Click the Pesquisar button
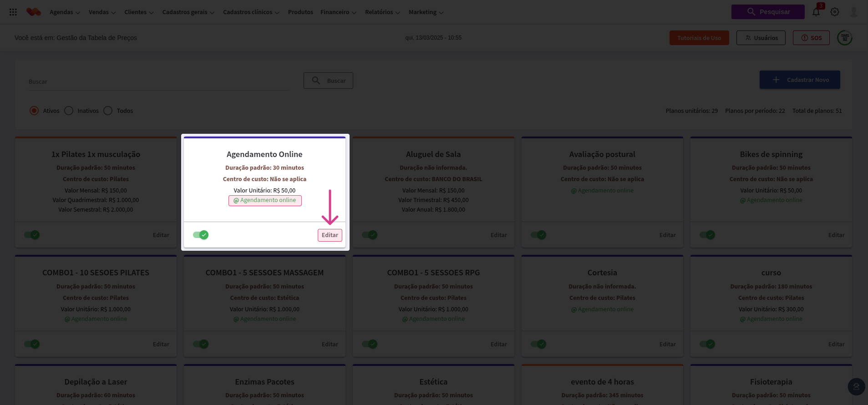The image size is (868, 405). click(768, 12)
